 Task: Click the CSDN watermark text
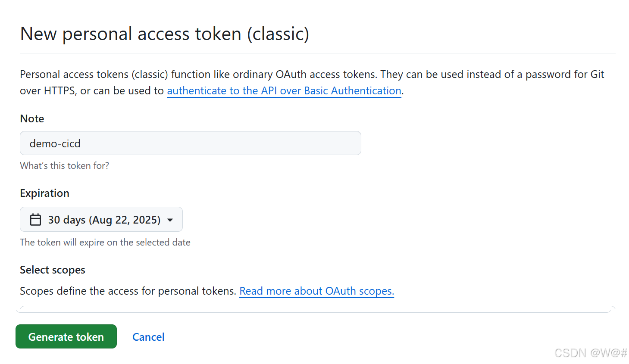(x=591, y=353)
